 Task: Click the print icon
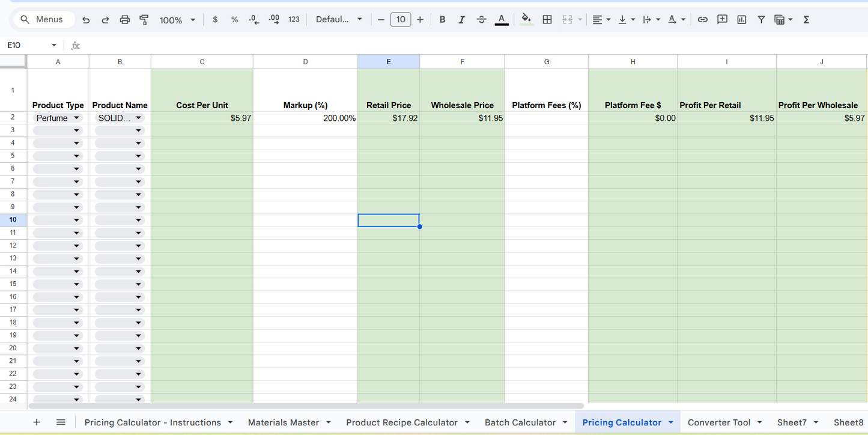(x=125, y=20)
